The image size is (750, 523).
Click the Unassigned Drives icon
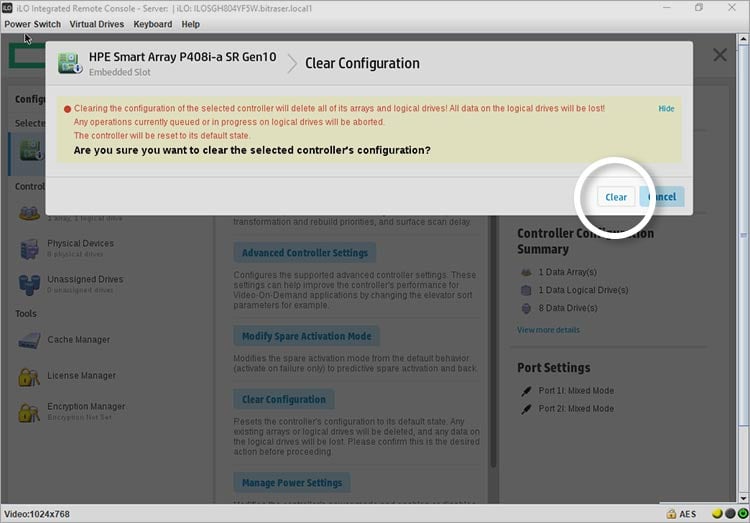[29, 284]
